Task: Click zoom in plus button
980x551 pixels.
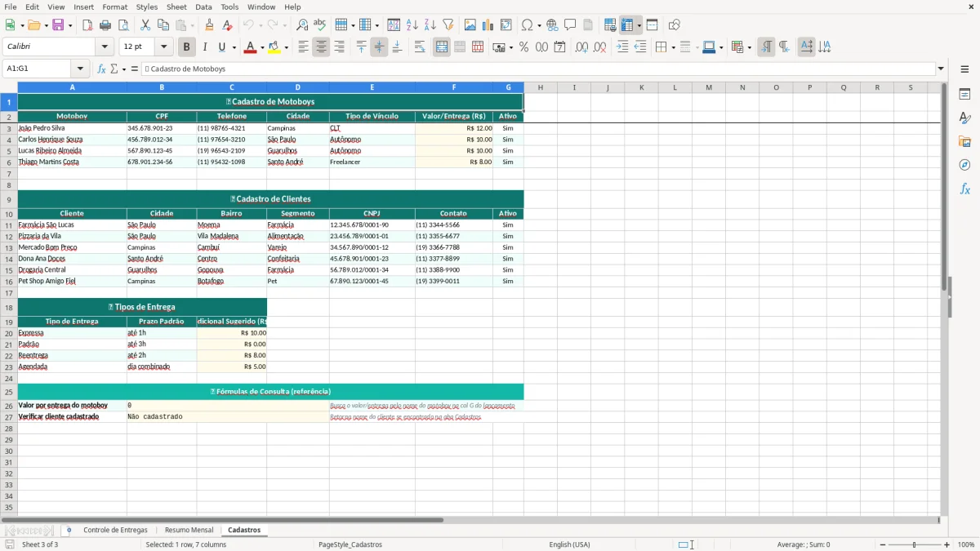Action: coord(947,544)
